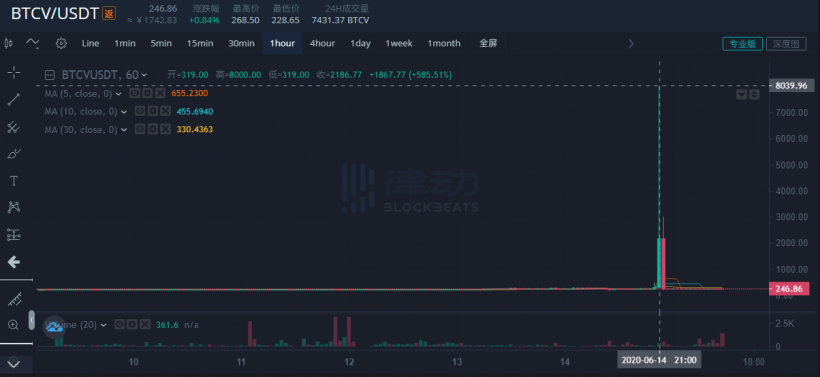Image resolution: width=820 pixels, height=377 pixels.
Task: Open chart settings gear icon
Action: point(61,43)
